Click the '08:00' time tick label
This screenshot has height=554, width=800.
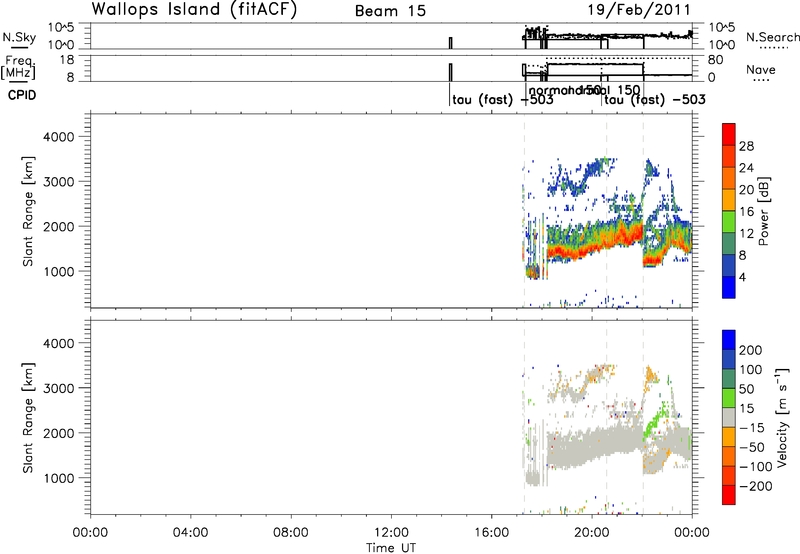click(x=291, y=533)
